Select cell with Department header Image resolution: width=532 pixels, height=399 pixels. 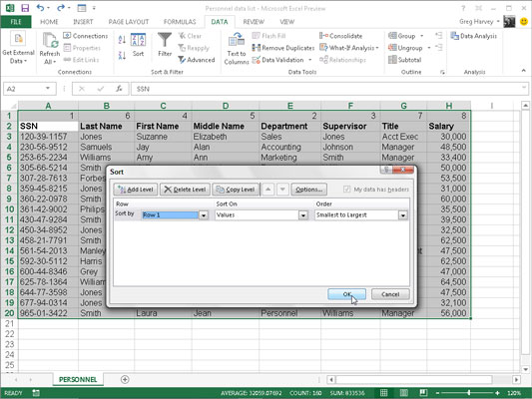tap(289, 126)
